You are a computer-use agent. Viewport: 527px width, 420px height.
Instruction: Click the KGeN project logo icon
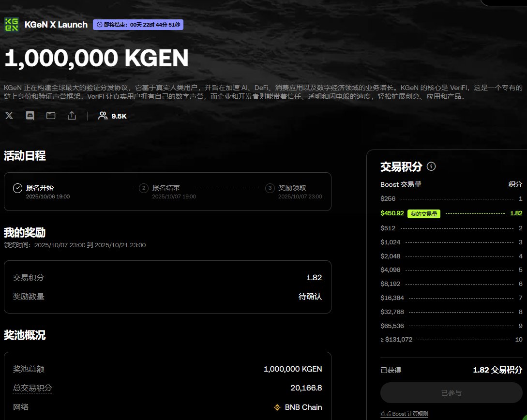tap(12, 25)
